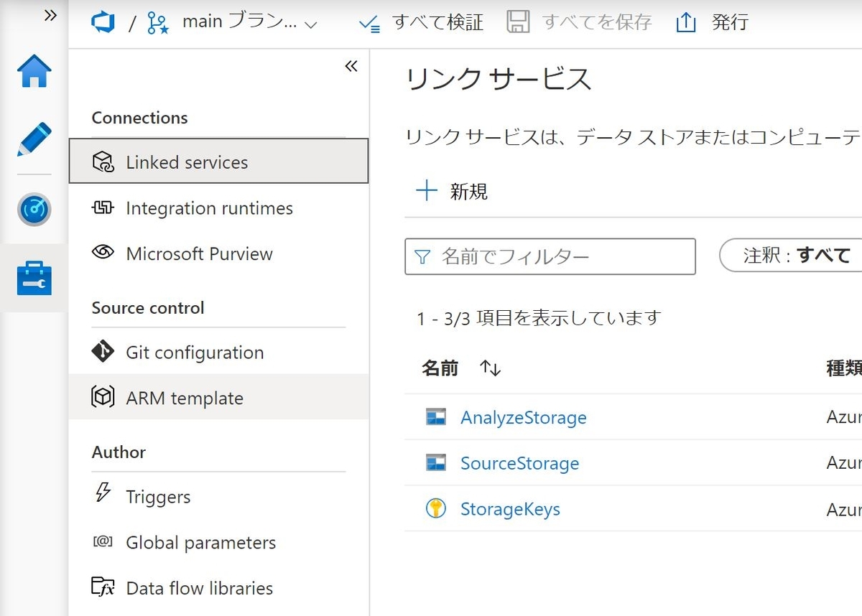Click the publish upload arrow icon
862x616 pixels.
coord(686,23)
